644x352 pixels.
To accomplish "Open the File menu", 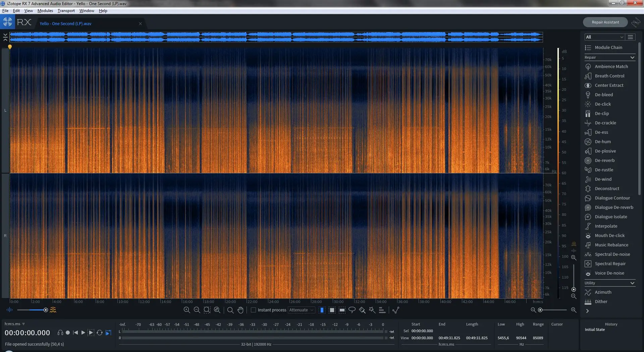I will (5, 11).
